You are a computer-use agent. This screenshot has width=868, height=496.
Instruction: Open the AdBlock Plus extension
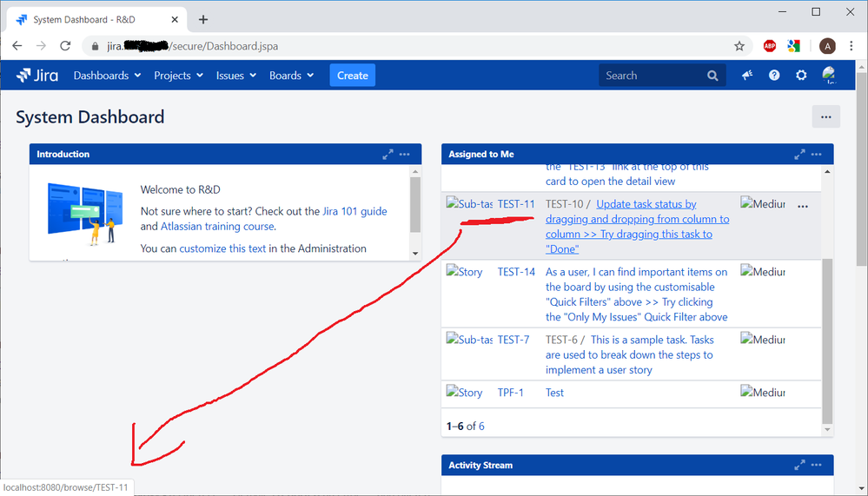(770, 46)
